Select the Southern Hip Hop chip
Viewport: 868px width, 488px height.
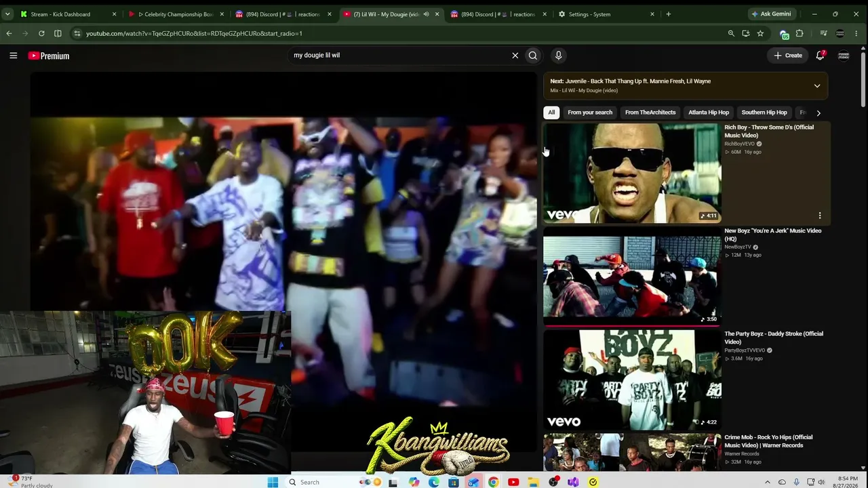[764, 113]
